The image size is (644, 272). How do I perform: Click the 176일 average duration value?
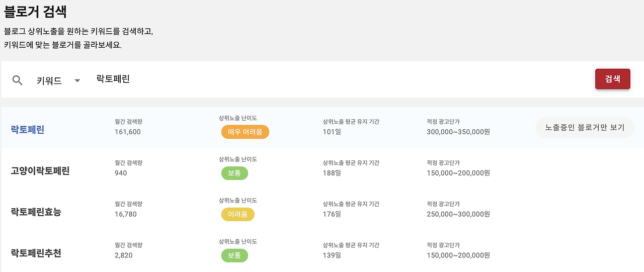[x=332, y=214]
